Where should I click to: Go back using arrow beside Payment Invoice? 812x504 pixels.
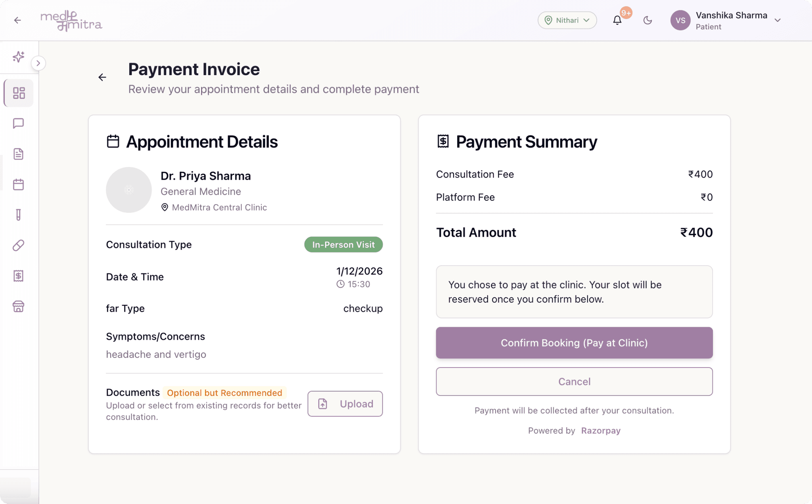pos(102,77)
